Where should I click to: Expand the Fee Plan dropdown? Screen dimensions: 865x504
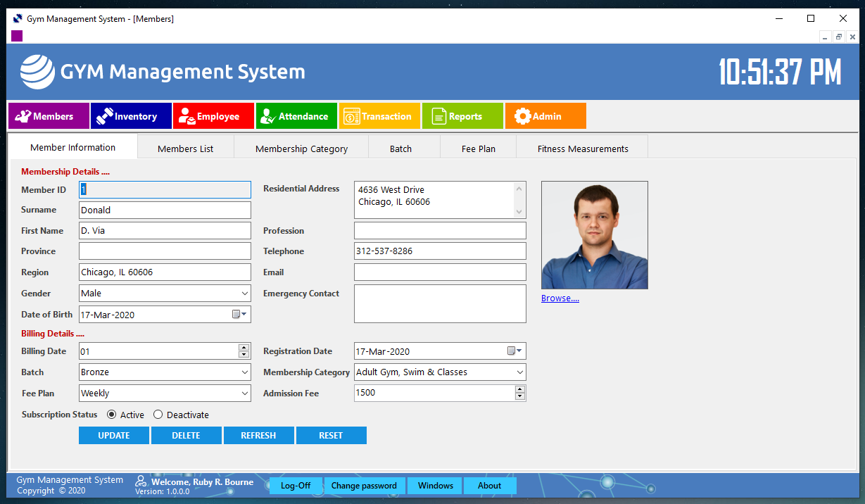244,393
